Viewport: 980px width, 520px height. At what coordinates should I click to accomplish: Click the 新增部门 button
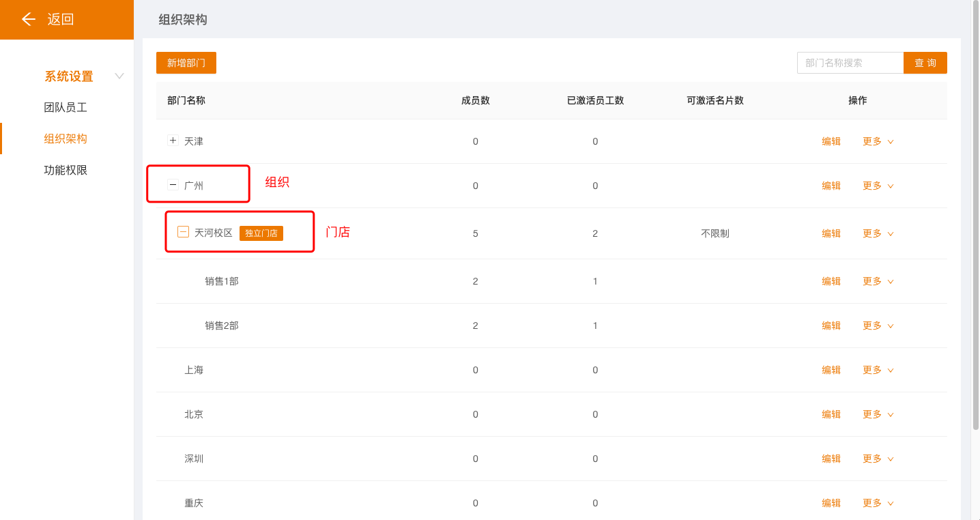186,63
